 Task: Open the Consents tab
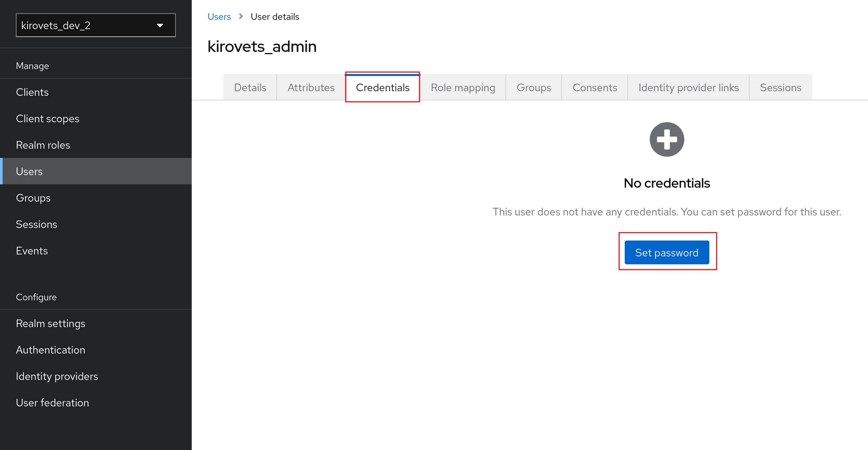[595, 87]
